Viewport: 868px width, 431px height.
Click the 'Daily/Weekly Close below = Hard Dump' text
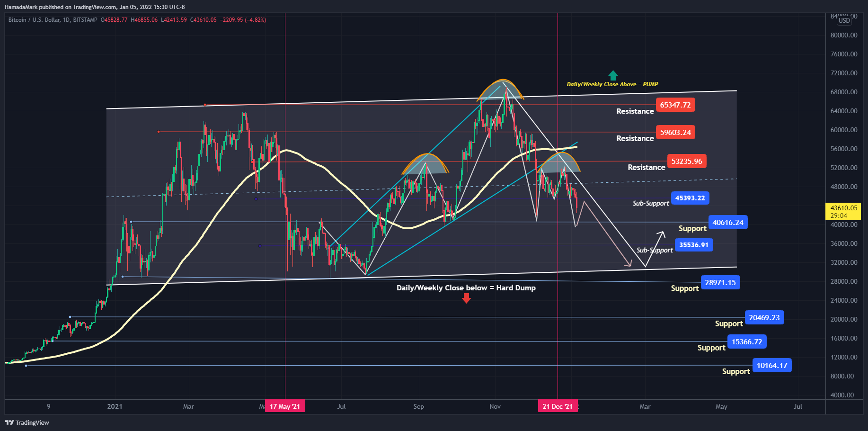(x=466, y=287)
